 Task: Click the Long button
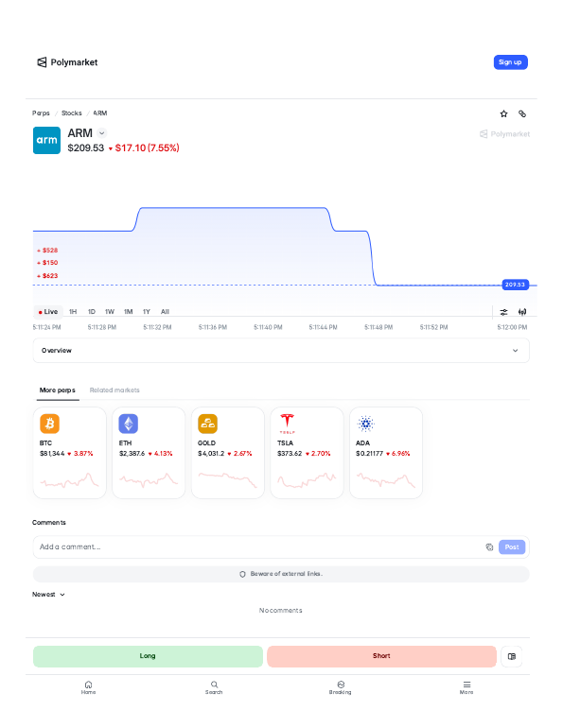[148, 656]
